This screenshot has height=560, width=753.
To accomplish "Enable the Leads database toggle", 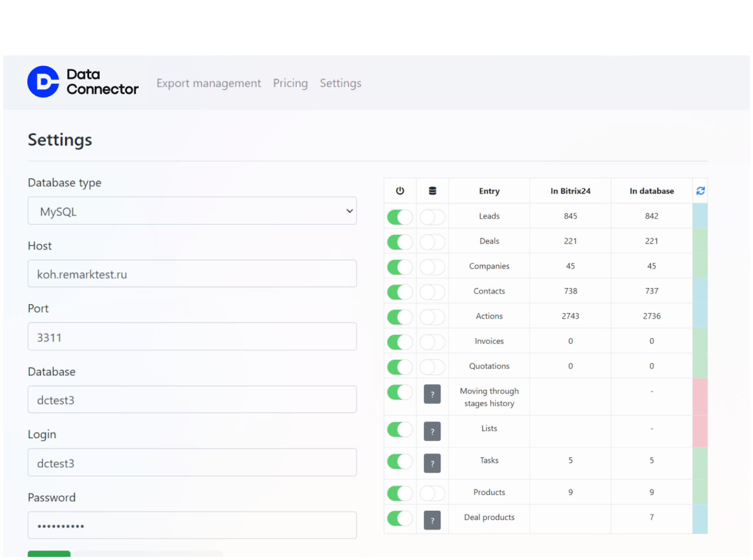I will [432, 217].
